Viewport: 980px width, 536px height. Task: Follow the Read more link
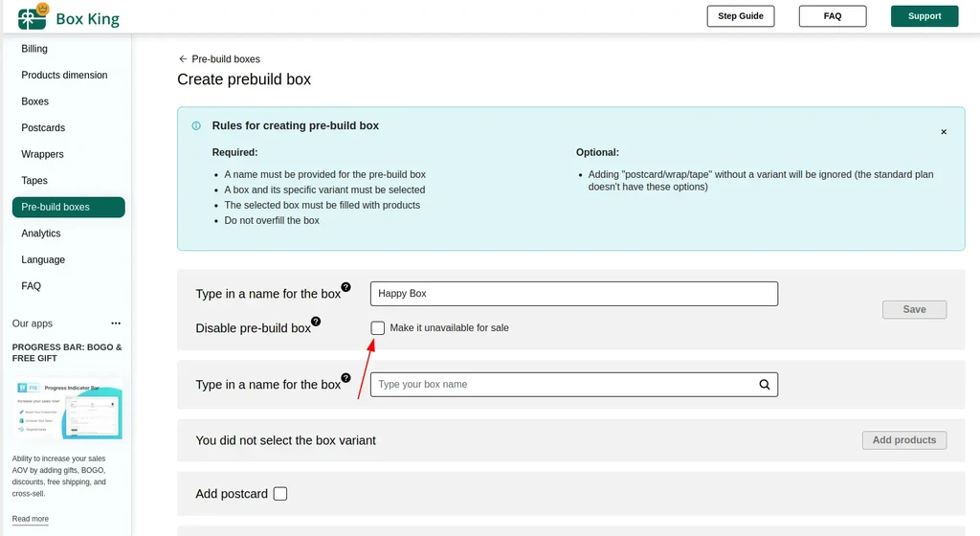point(30,519)
